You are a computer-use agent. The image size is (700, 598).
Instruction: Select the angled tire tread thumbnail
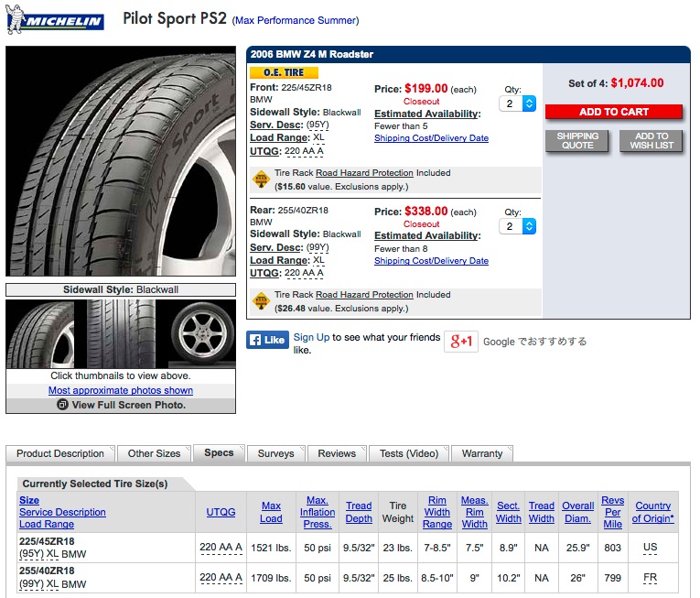(40, 334)
